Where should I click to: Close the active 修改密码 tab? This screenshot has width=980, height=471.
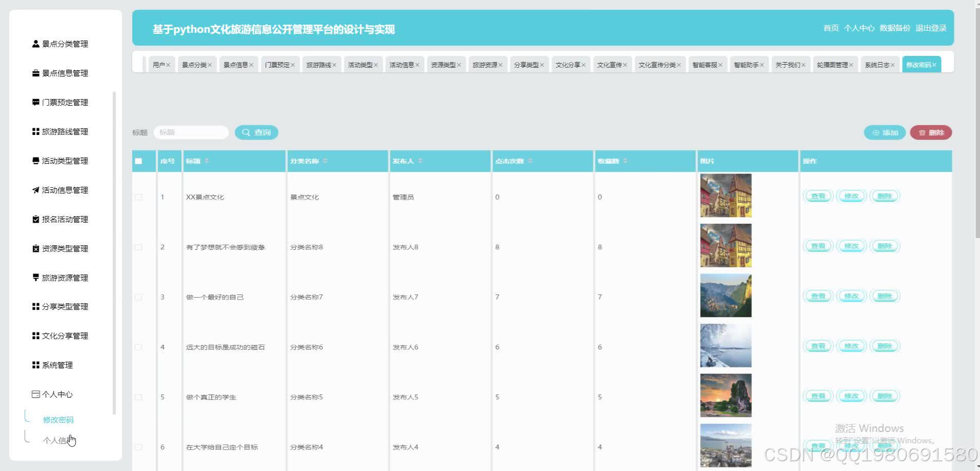[934, 65]
